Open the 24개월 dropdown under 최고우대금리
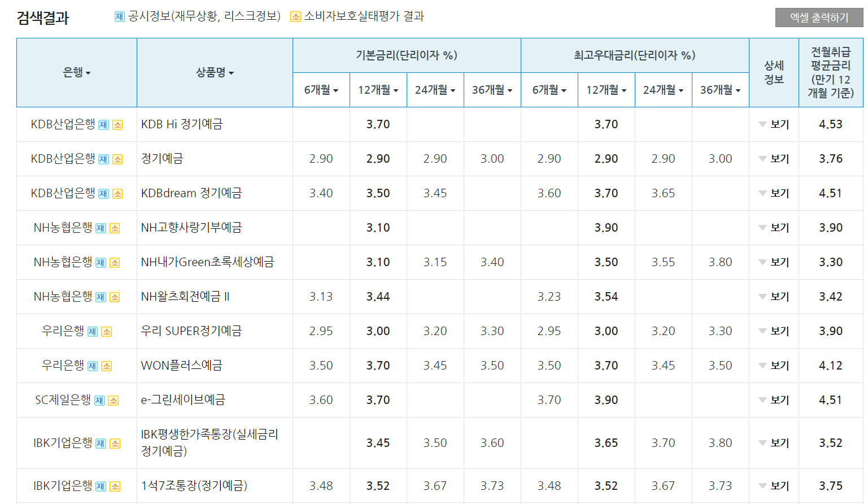The height and width of the screenshot is (504, 868). click(x=681, y=89)
